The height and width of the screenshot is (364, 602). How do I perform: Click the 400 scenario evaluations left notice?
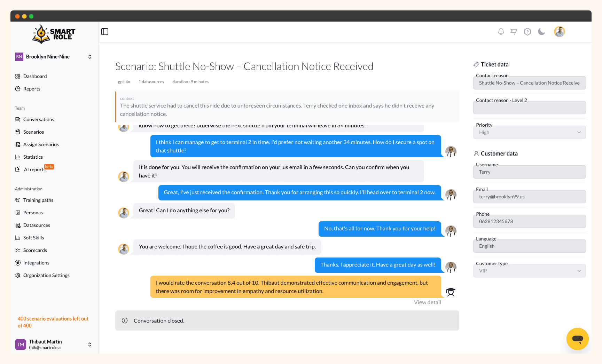(53, 322)
